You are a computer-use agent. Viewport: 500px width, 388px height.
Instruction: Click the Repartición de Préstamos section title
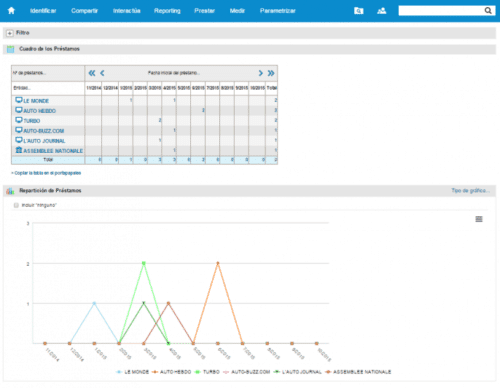tap(50, 191)
